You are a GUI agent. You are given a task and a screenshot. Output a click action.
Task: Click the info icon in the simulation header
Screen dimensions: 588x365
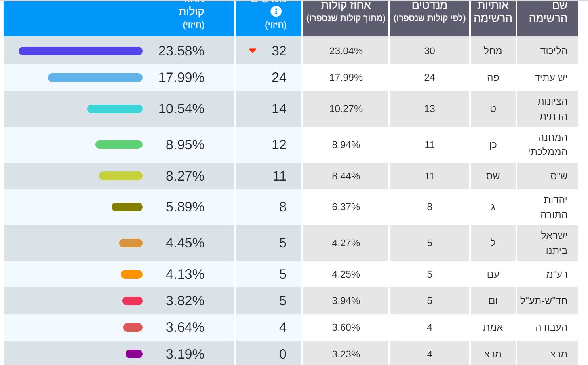click(276, 11)
